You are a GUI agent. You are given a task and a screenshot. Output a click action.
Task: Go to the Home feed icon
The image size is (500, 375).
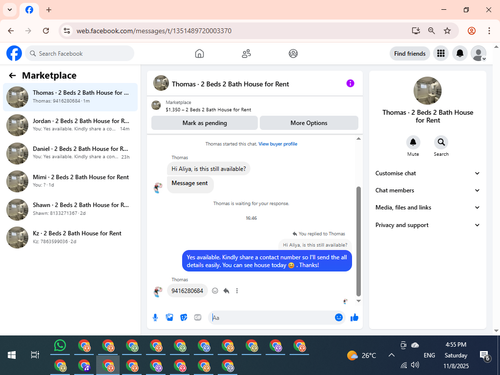(199, 53)
